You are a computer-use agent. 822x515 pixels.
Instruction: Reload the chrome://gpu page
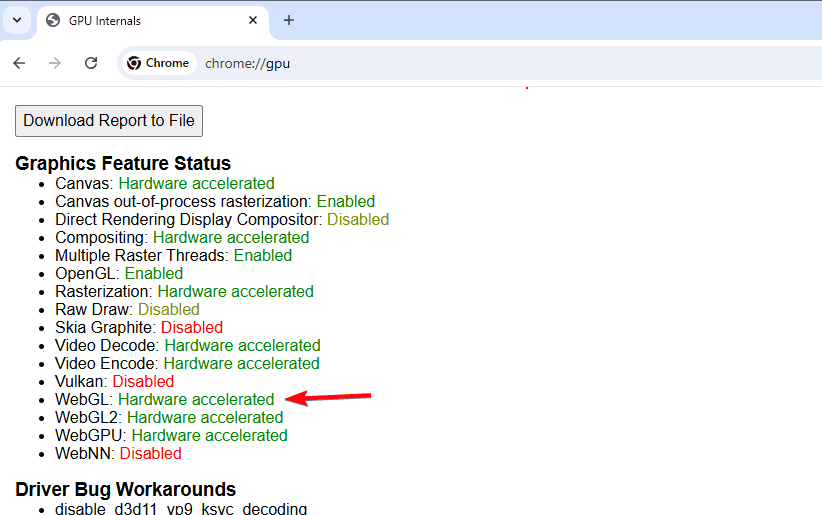coord(91,63)
